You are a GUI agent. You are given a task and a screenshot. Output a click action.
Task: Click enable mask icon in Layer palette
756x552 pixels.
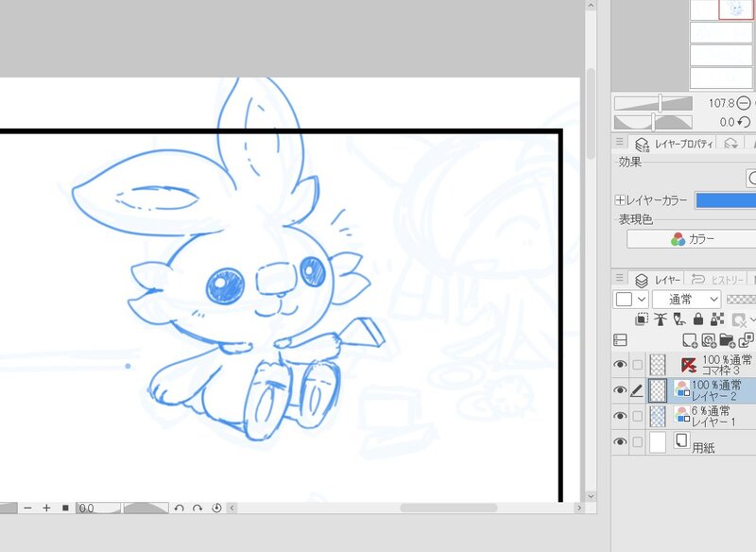pos(738,319)
